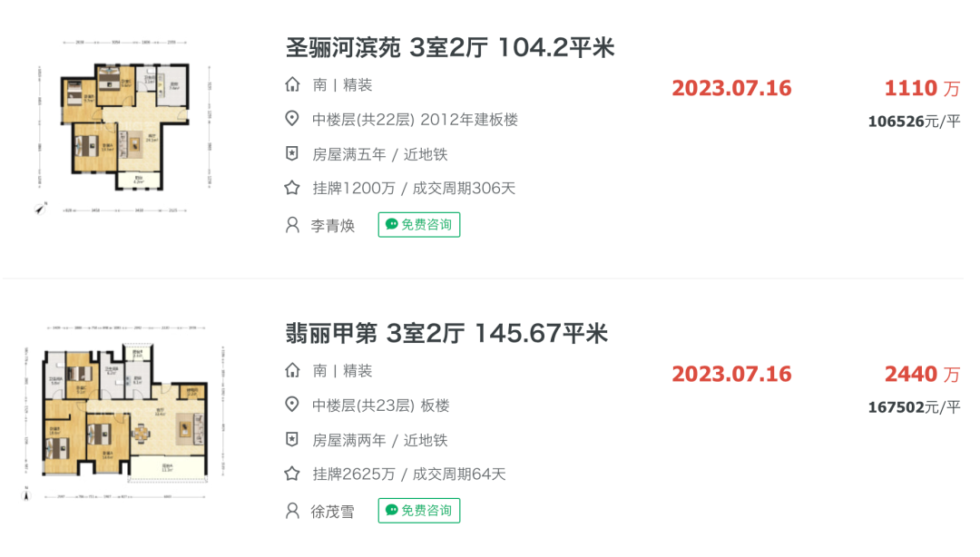Click agent name 徐茂雪
This screenshot has height=557, width=980.
click(x=332, y=512)
